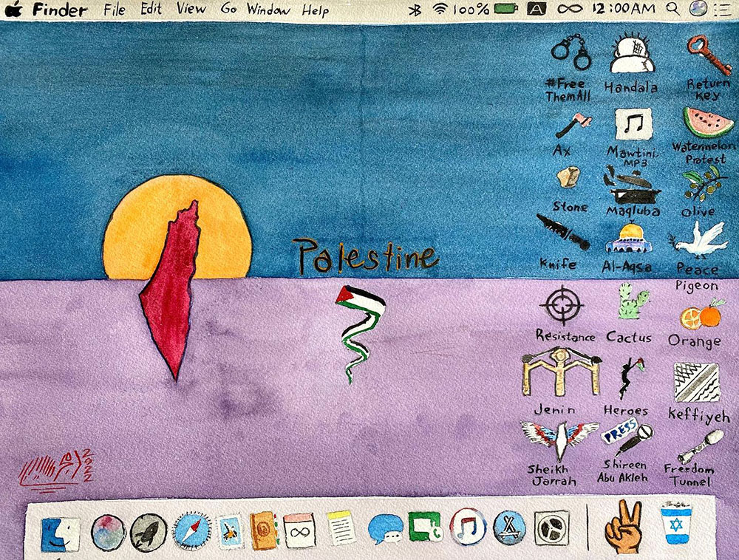This screenshot has height=560, width=739.
Task: Click the infinity symbol in menu bar
Action: [x=571, y=8]
